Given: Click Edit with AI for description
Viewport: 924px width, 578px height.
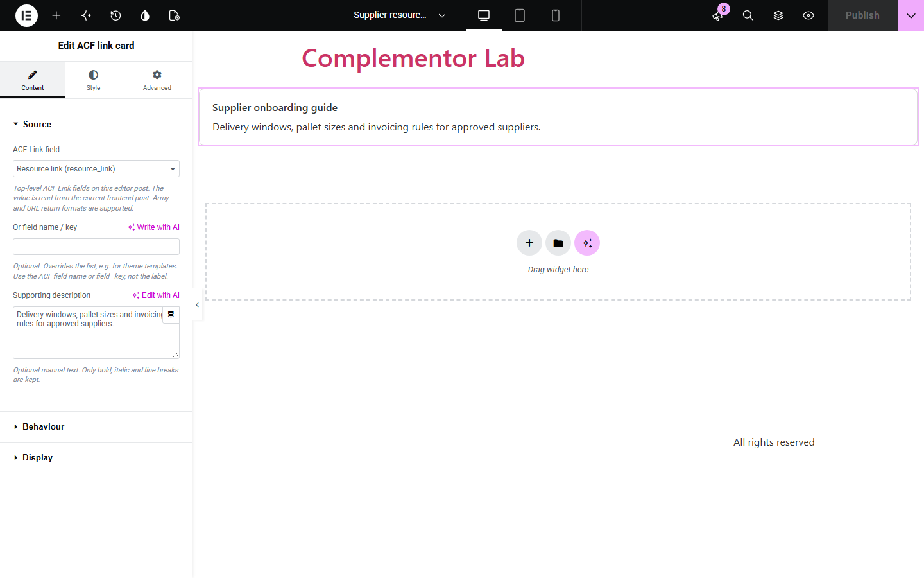Looking at the screenshot, I should coord(156,295).
